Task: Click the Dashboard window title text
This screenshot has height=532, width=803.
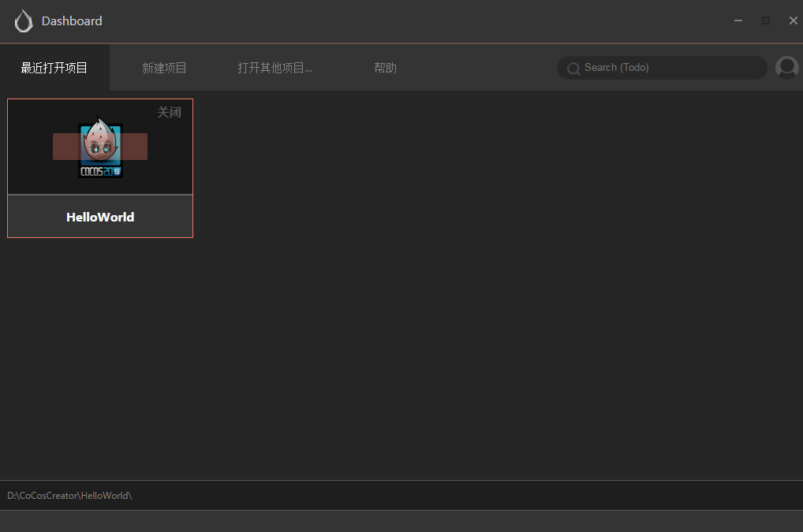Action: pyautogui.click(x=72, y=21)
